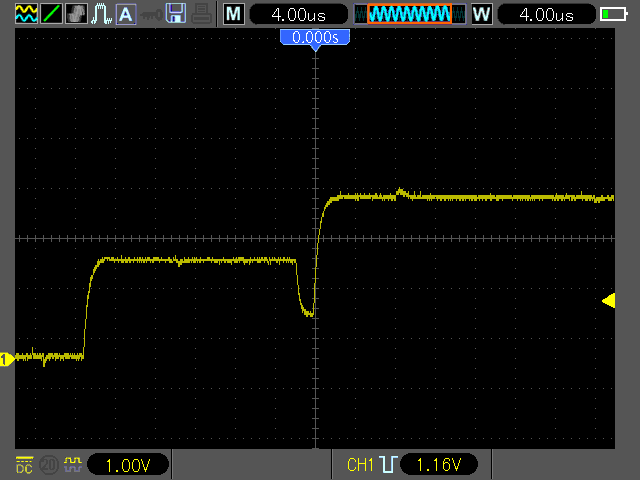Image resolution: width=640 pixels, height=480 pixels.
Task: Click the pulse waveform icon
Action: 101,13
